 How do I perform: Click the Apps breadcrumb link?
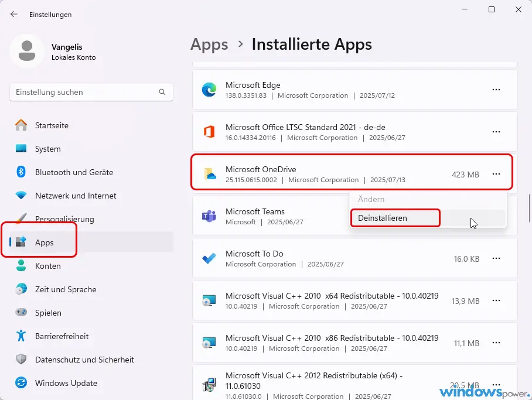[209, 45]
